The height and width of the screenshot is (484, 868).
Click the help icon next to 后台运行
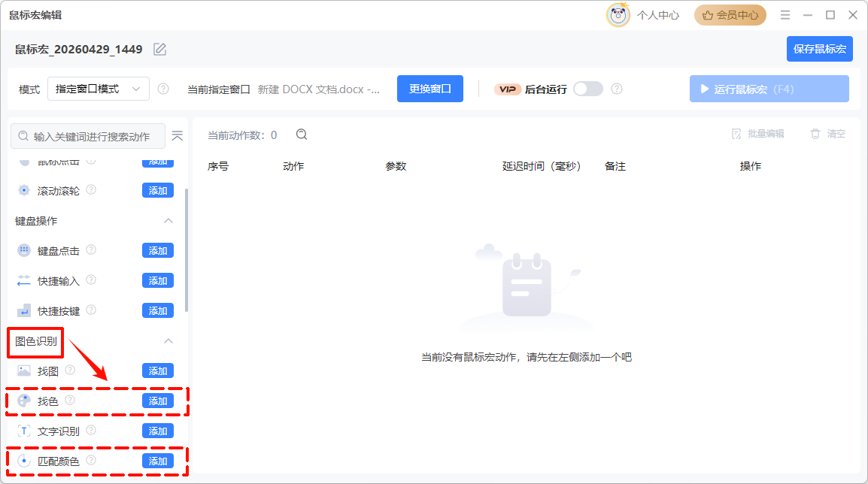(x=616, y=89)
